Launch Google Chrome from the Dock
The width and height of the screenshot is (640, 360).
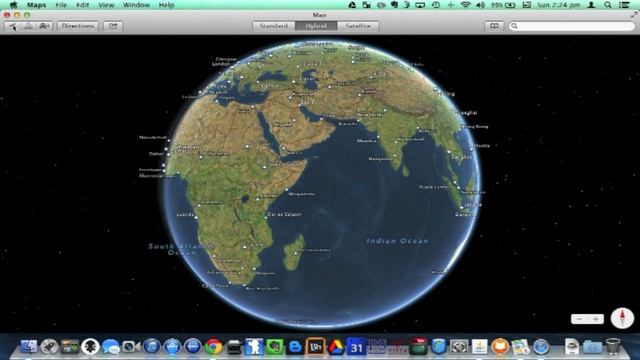[213, 347]
